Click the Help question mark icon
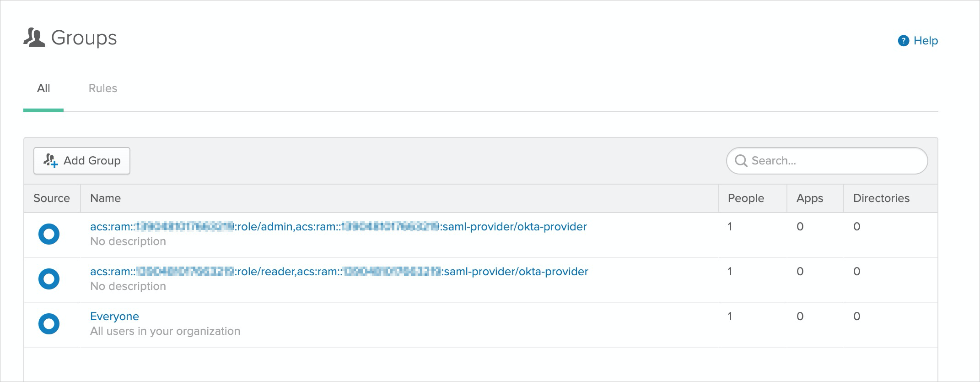 tap(904, 41)
